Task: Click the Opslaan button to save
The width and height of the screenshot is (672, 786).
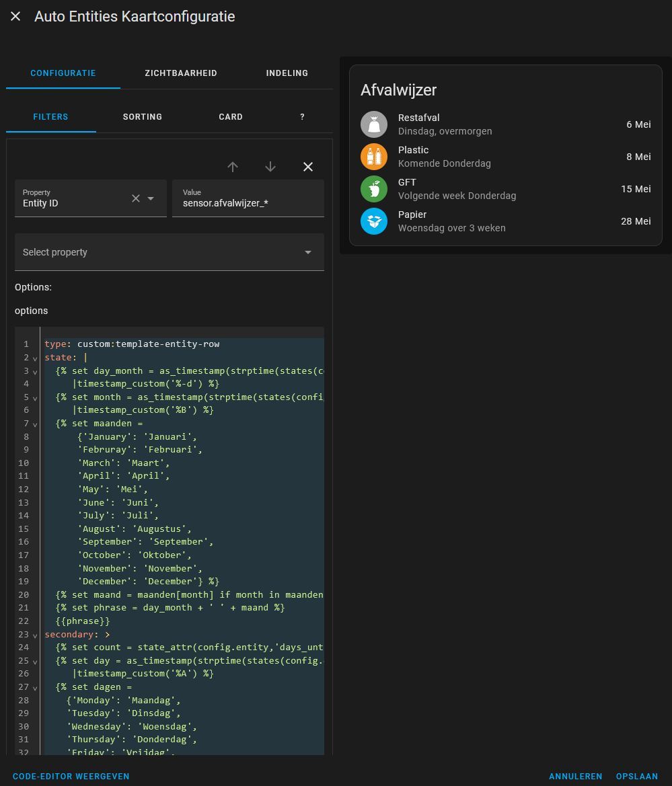Action: point(637,777)
